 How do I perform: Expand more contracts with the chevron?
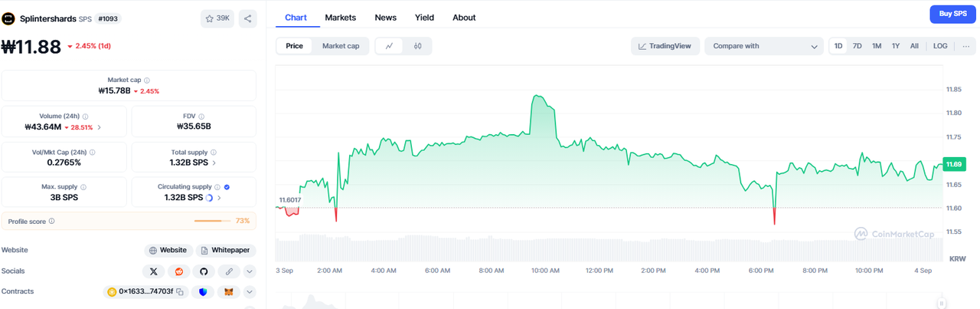(x=250, y=292)
